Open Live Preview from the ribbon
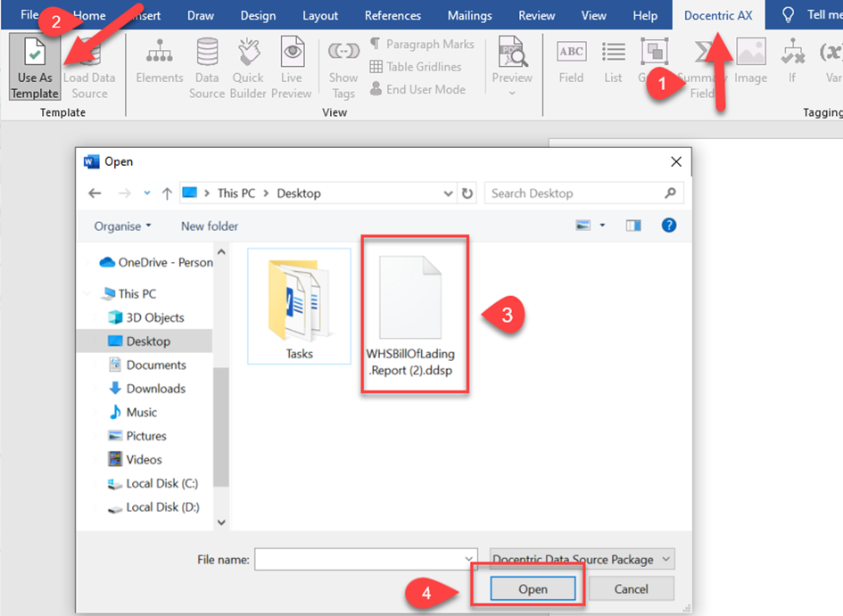The width and height of the screenshot is (843, 616). (292, 69)
